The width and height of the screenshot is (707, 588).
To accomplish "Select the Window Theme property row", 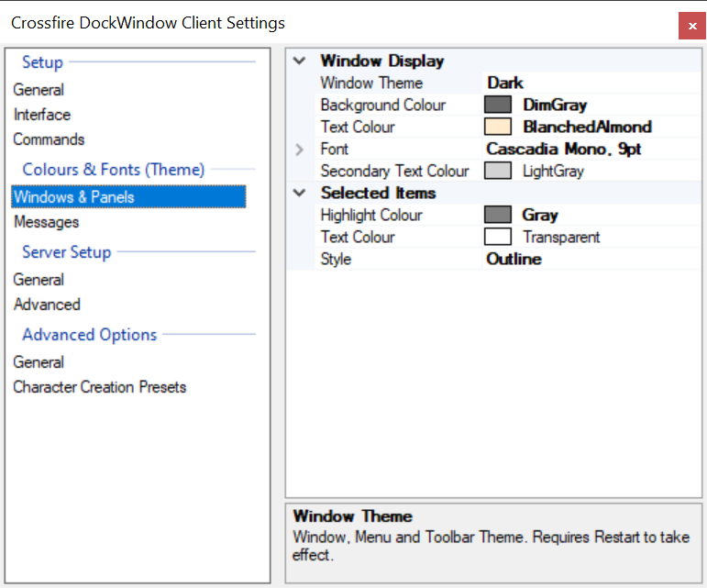I will click(508, 83).
